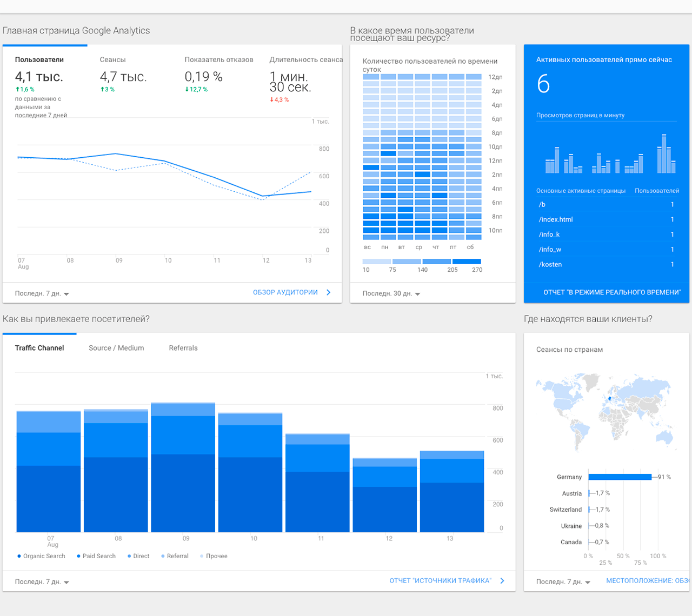Click the Germany bar in country chart
This screenshot has width=692, height=616.
(620, 477)
